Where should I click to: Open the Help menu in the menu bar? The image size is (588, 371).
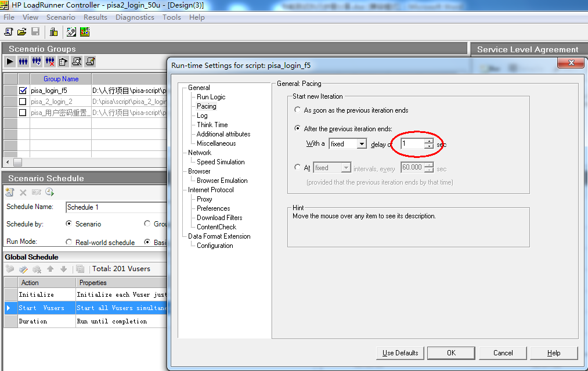tap(197, 17)
